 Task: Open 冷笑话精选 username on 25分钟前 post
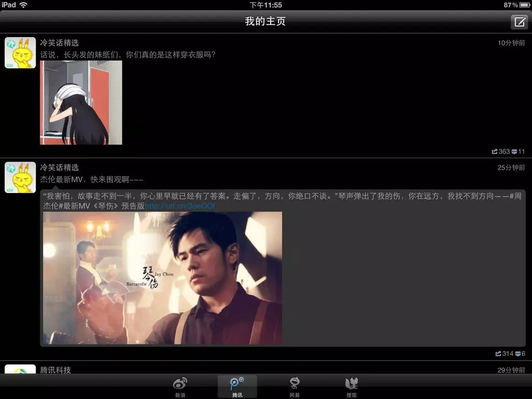[59, 168]
